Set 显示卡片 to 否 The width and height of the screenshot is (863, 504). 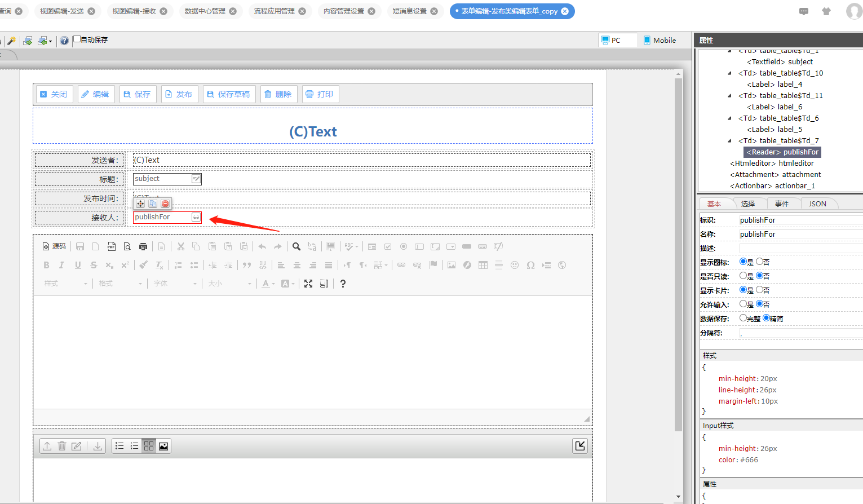760,290
